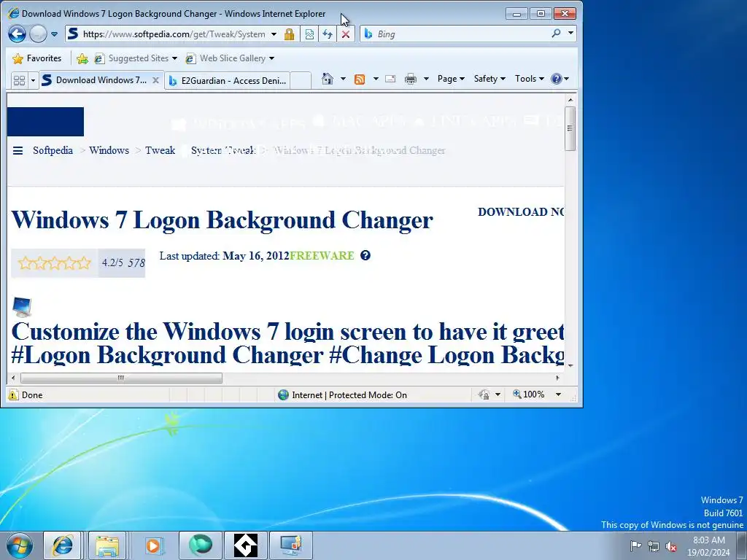Follow the Windows breadcrumb link
Image resolution: width=747 pixels, height=560 pixels.
109,150
